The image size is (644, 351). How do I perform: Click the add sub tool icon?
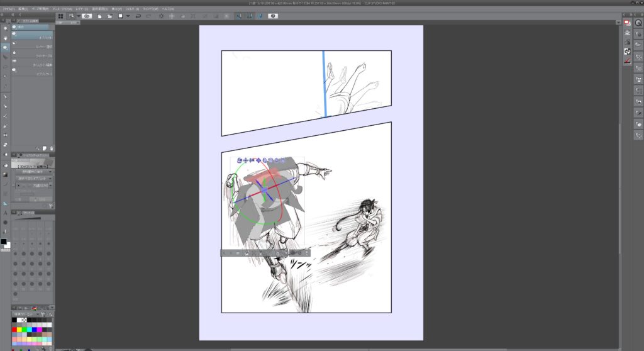[45, 148]
